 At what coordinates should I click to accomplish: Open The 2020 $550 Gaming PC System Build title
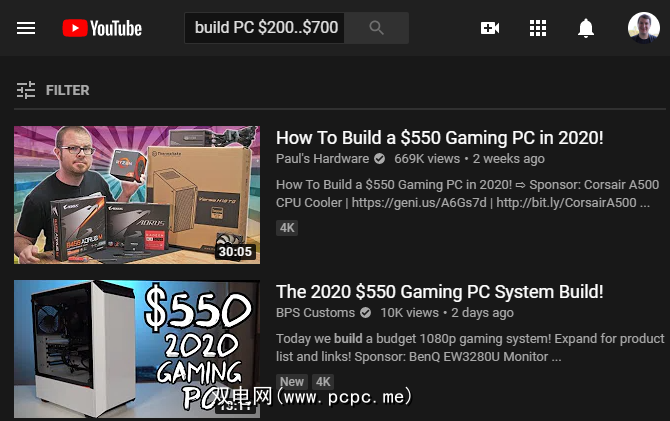[x=440, y=291]
